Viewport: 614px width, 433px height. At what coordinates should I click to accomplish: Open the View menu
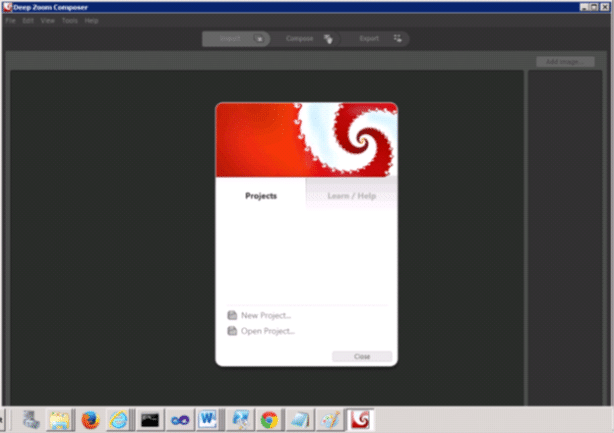tap(47, 21)
